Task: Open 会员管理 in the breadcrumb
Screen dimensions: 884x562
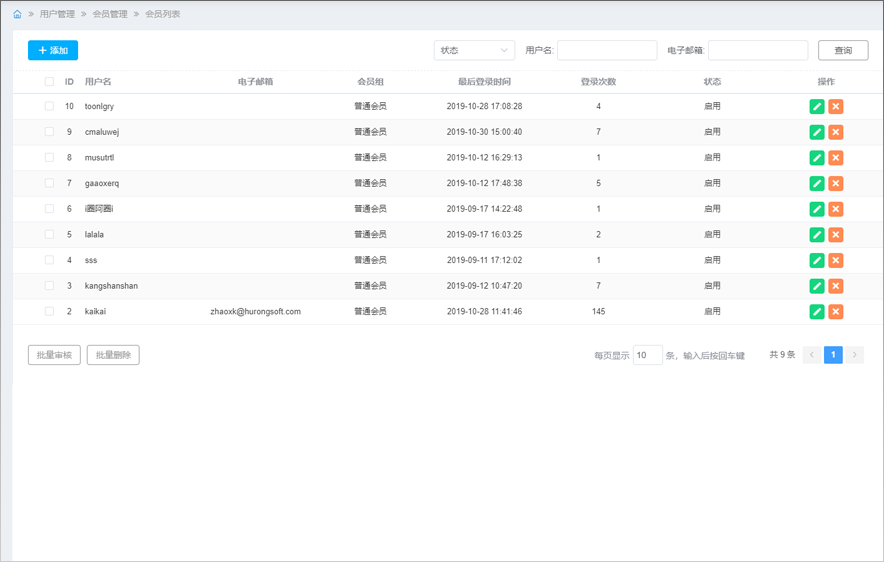Action: click(110, 14)
